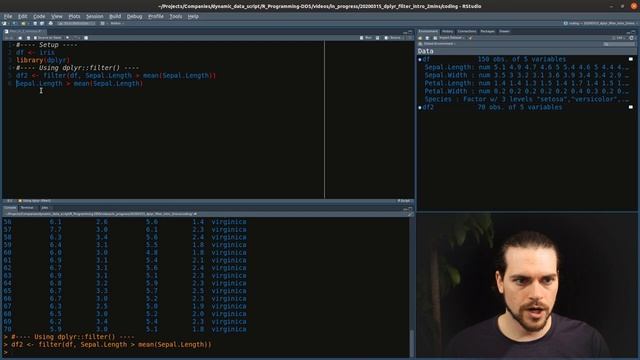Click the df2 <- filter(...) code line in editor
Viewport: 640px width, 360px height.
pos(116,76)
